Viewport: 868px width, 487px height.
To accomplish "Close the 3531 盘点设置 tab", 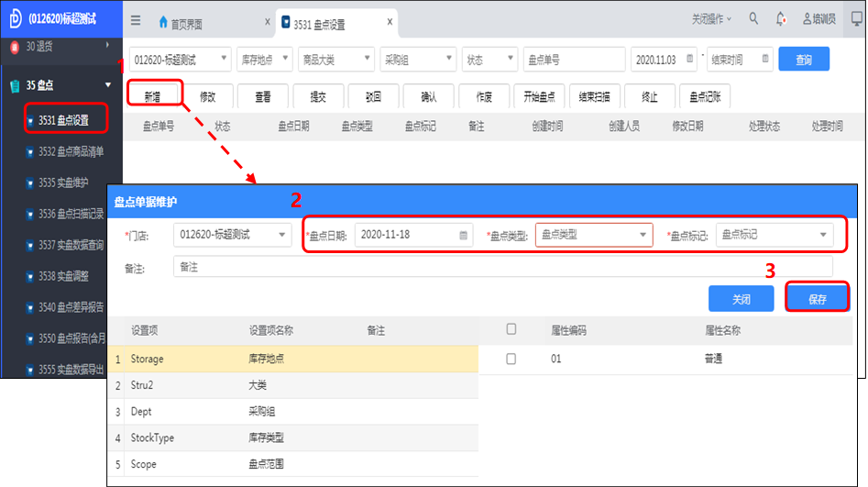I will (390, 22).
